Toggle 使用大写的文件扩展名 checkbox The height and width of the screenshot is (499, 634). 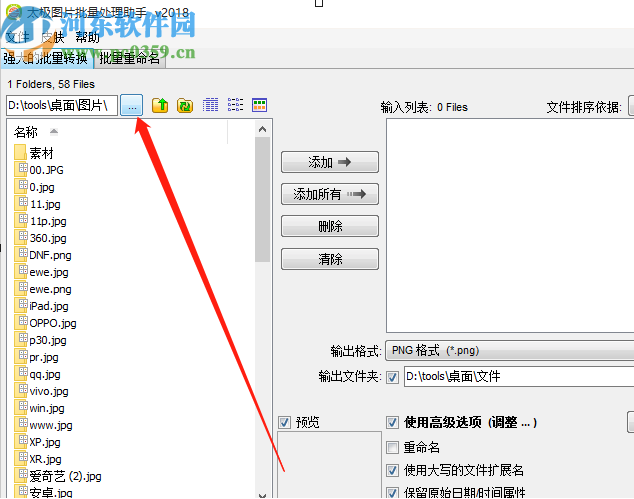[x=392, y=470]
